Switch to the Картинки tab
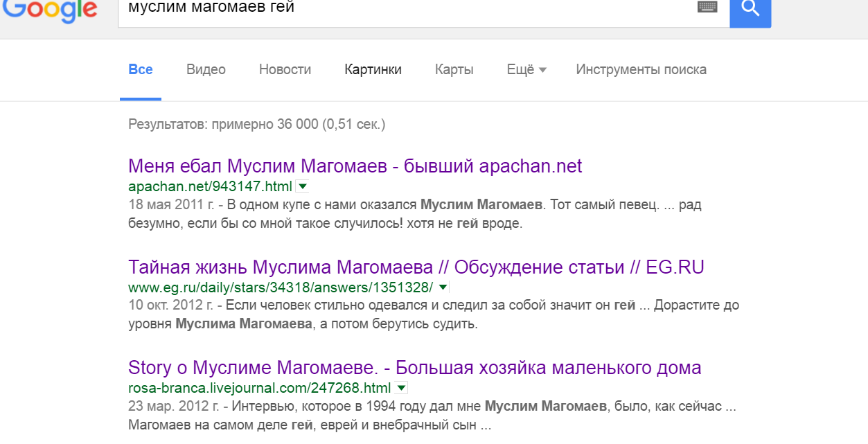This screenshot has width=868, height=444. tap(373, 69)
